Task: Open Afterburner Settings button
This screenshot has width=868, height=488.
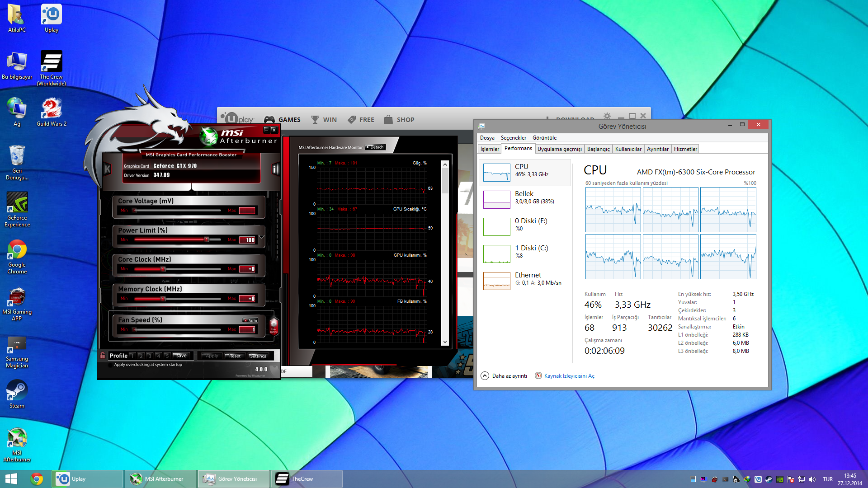Action: coord(258,356)
